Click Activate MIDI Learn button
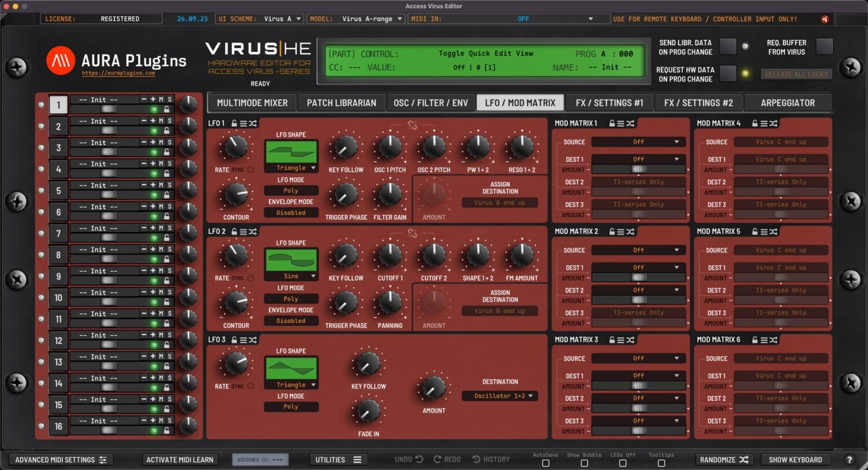Viewport: 868px width, 470px height. (x=180, y=460)
